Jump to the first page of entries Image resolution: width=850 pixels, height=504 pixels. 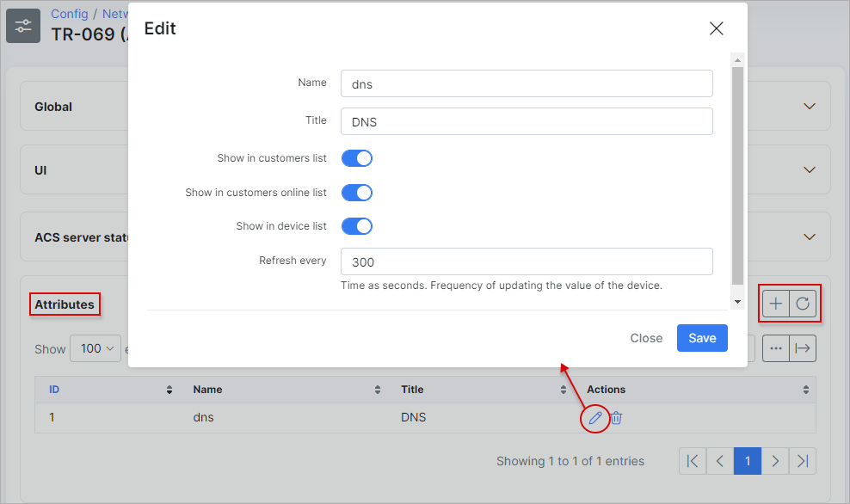point(693,461)
